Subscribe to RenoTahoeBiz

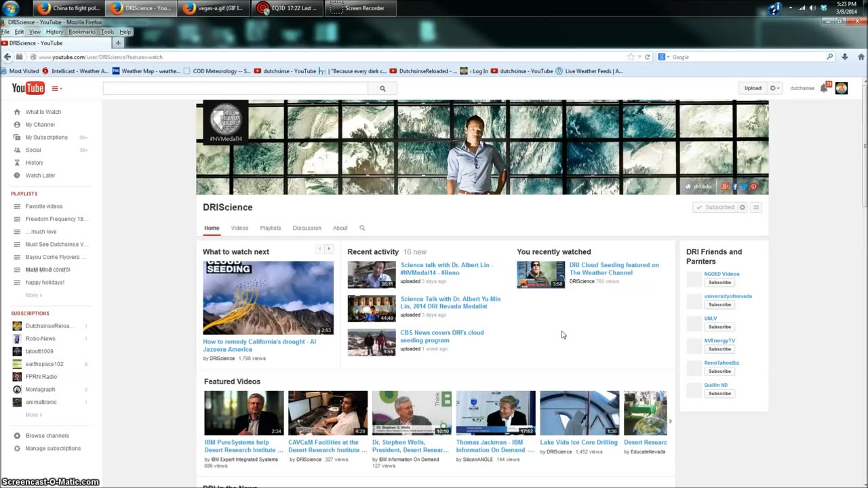point(719,371)
